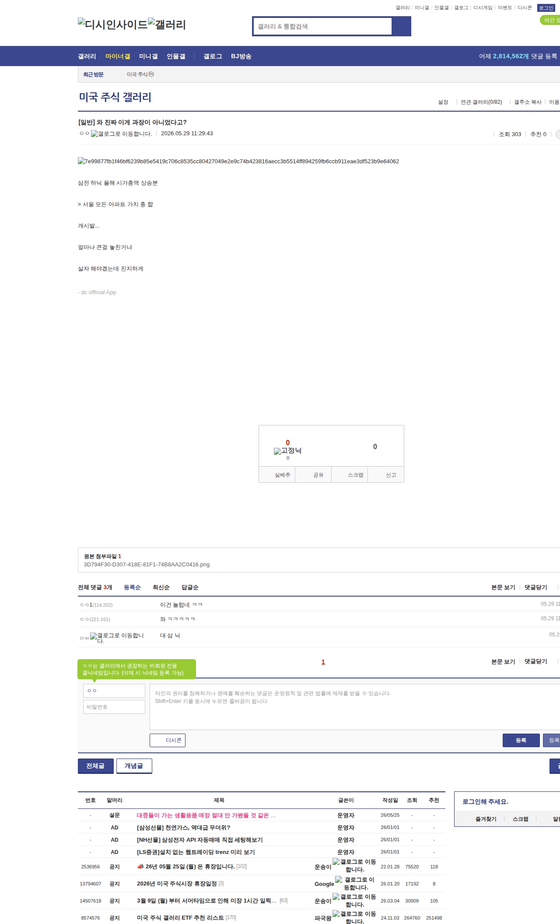Image resolution: width=560 pixels, height=924 pixels.
Task: Focus the 비밀번호 password field
Action: coord(114,707)
